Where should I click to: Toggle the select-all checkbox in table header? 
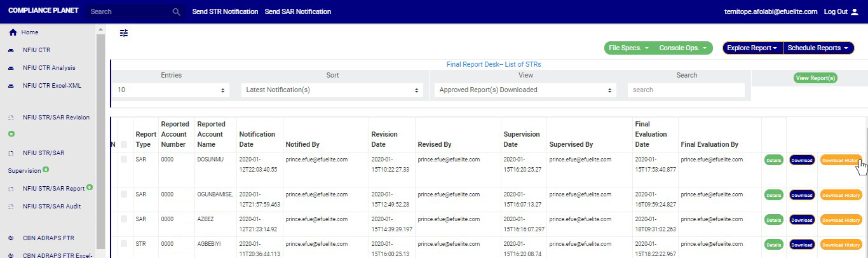[x=125, y=145]
